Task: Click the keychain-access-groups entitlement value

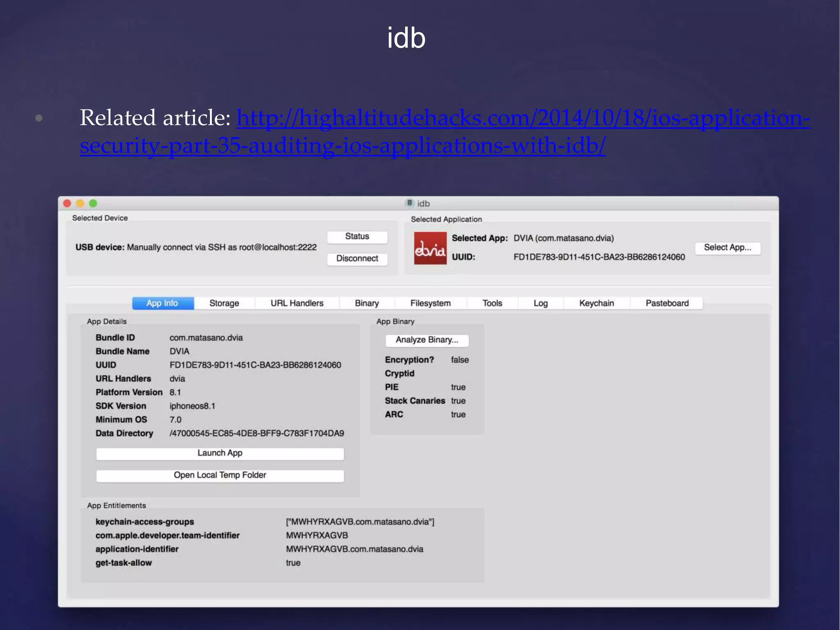Action: 360,522
